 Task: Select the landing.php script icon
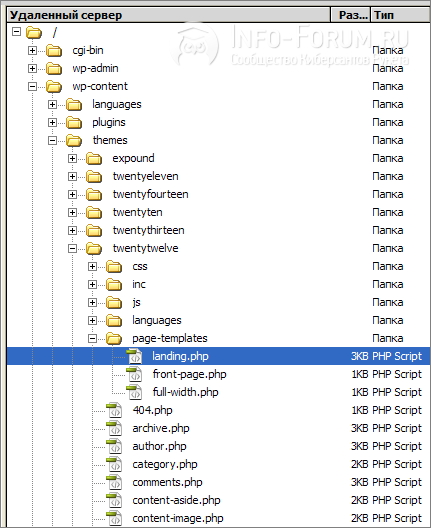pyautogui.click(x=134, y=356)
